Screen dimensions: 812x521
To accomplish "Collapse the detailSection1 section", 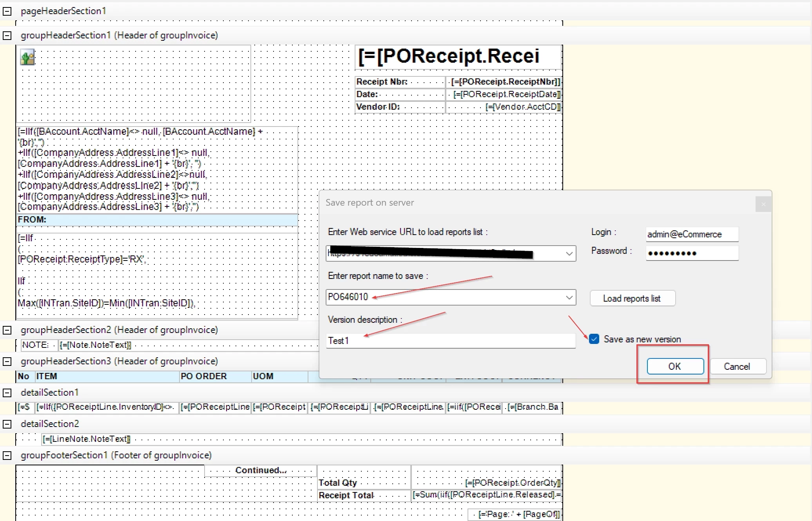I will [x=7, y=393].
